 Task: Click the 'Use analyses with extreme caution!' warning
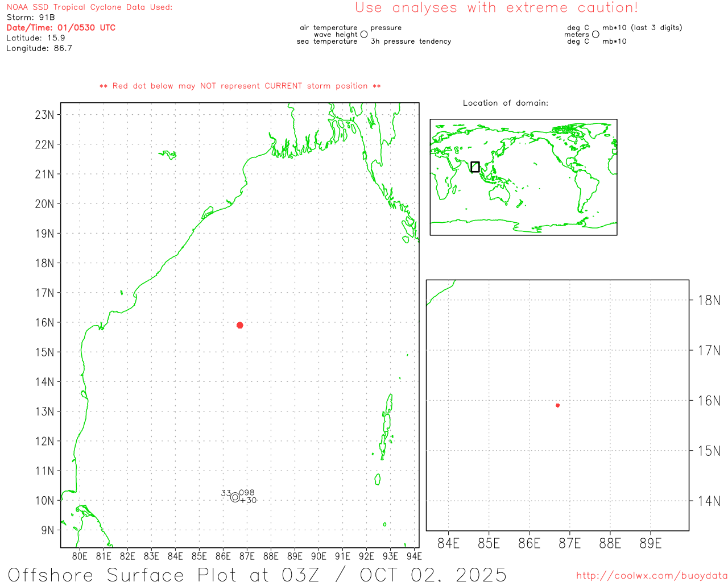pyautogui.click(x=496, y=8)
